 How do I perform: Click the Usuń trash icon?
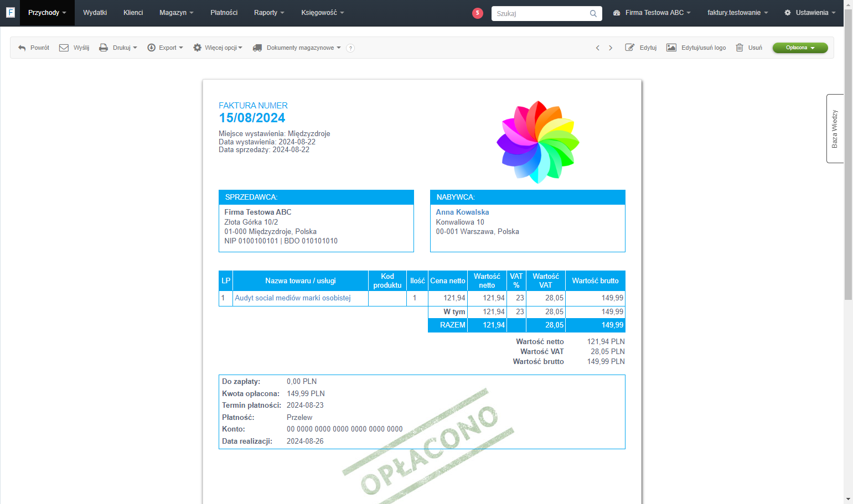point(740,48)
